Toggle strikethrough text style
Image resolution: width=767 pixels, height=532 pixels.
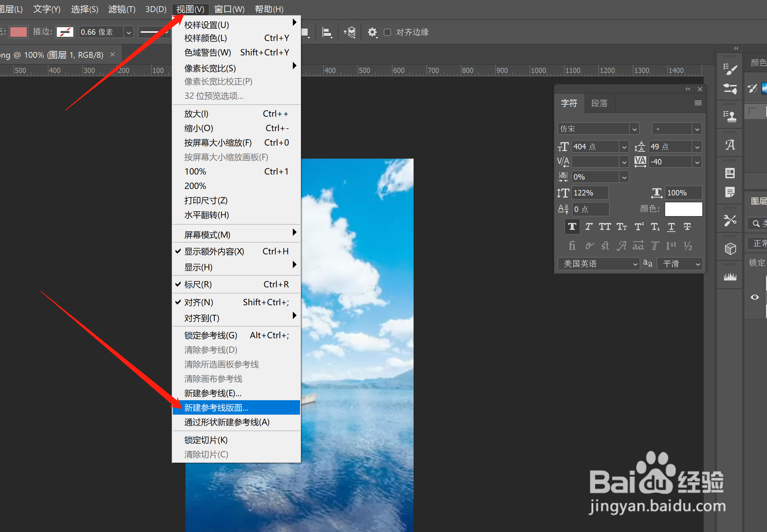tap(687, 226)
